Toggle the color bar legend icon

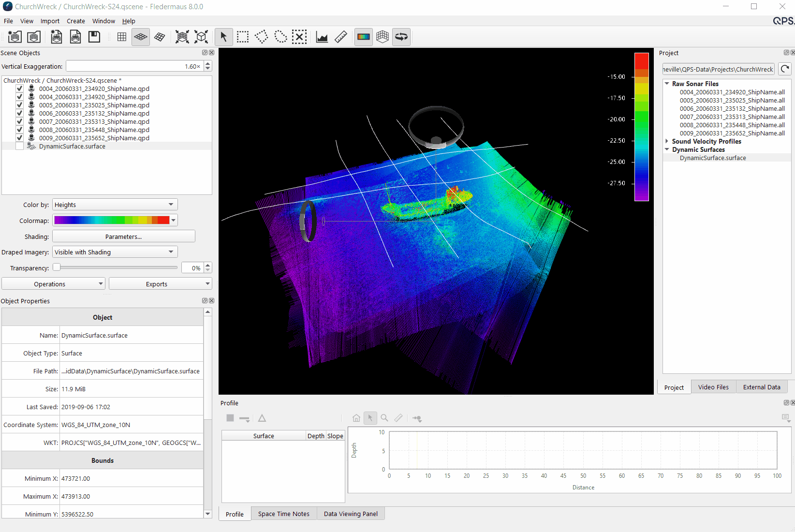point(364,37)
